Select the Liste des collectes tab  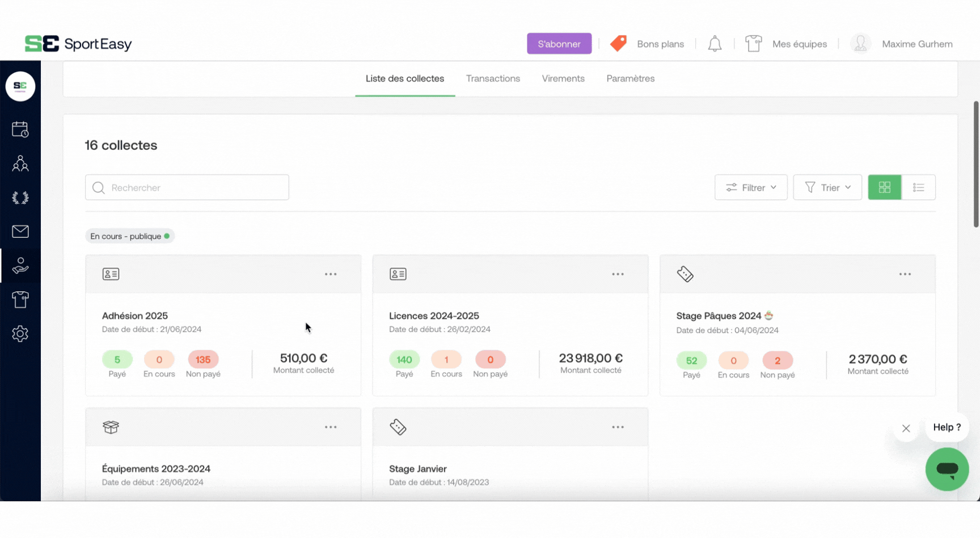(405, 78)
